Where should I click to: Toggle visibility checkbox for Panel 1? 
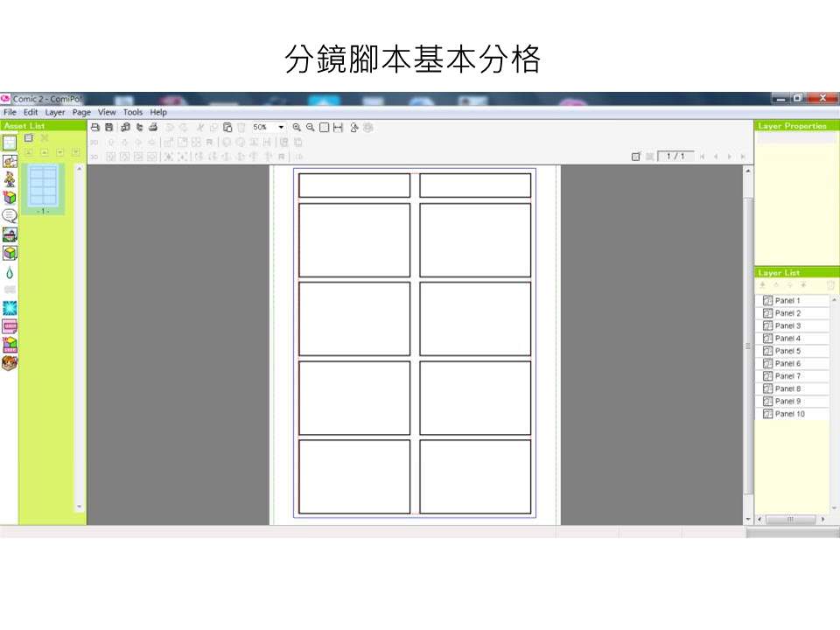point(767,300)
